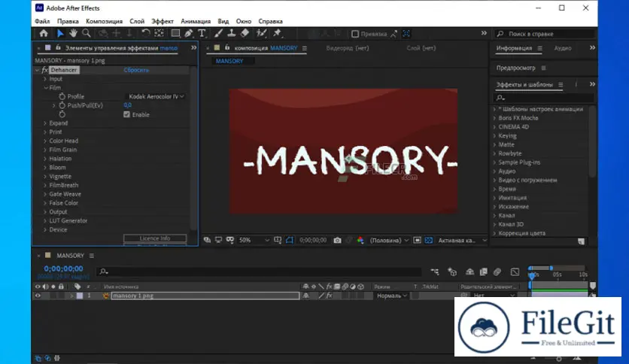Select the Hand tool
Image resolution: width=629 pixels, height=364 pixels.
[73, 34]
